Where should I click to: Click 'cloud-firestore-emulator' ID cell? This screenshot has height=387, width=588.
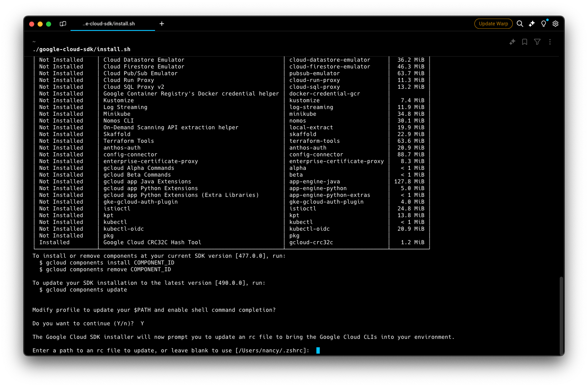[329, 67]
